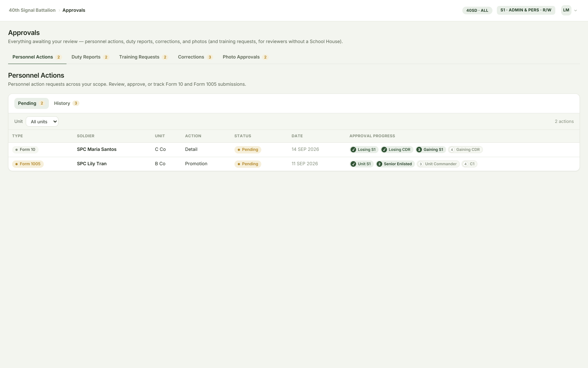The image size is (588, 368).
Task: Click the 11 SEP 2026 date
Action: click(x=305, y=164)
